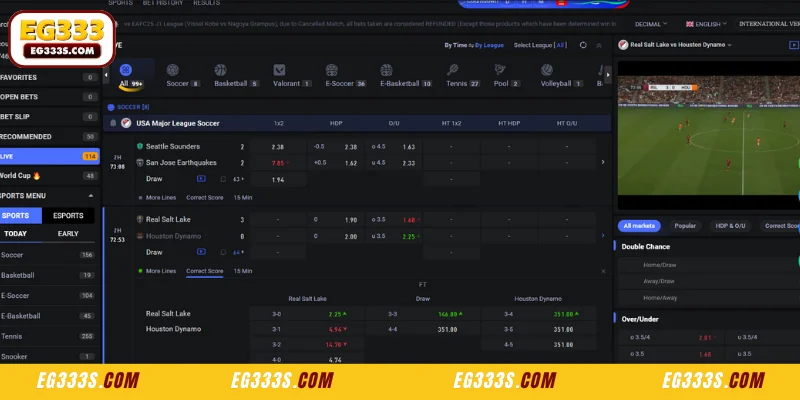This screenshot has height=400, width=800.
Task: Bet Seattle Sounders 1x2 at 2.38
Action: pyautogui.click(x=278, y=147)
